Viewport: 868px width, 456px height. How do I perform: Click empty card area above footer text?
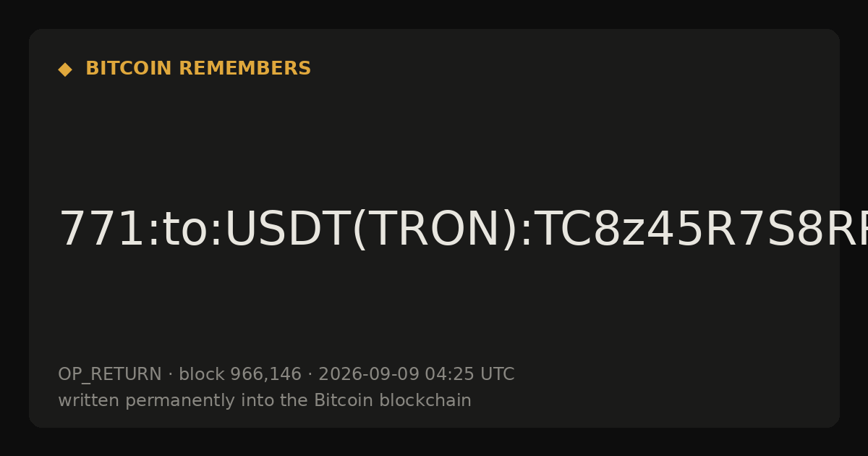coord(434,311)
